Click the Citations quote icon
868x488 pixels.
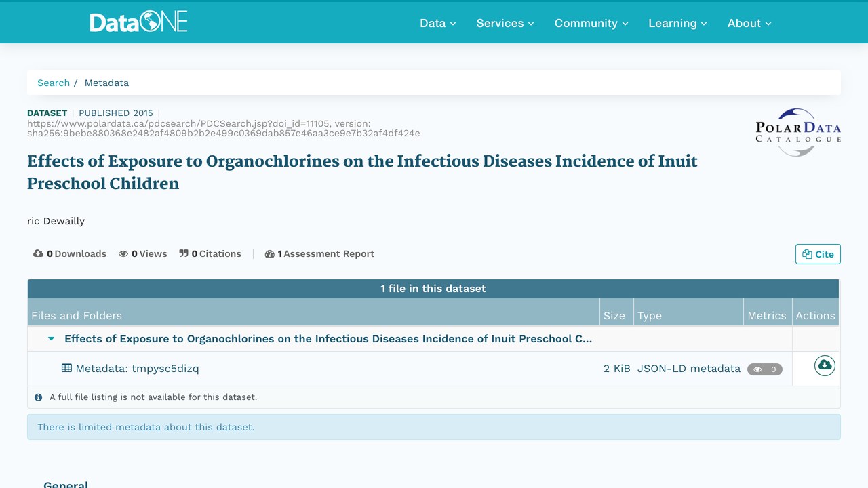click(184, 253)
